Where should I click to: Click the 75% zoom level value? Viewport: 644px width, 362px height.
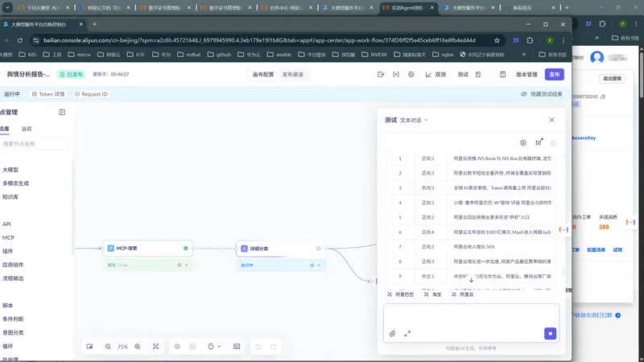122,347
